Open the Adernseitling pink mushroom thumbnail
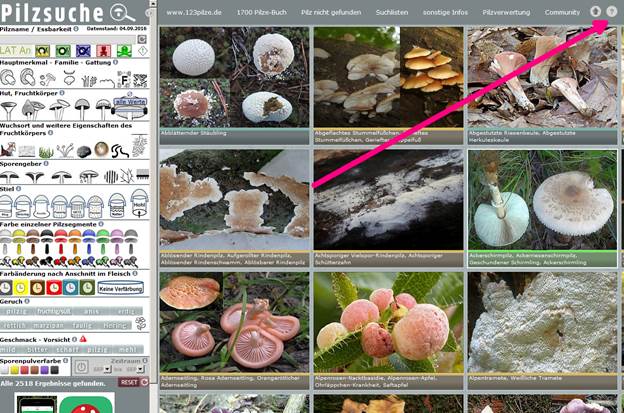This screenshot has height=413, width=624. point(234,322)
